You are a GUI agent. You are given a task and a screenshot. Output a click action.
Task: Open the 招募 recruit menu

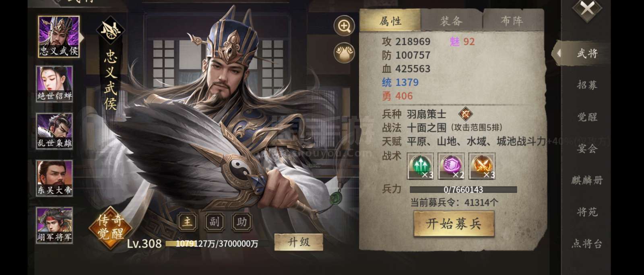(587, 85)
